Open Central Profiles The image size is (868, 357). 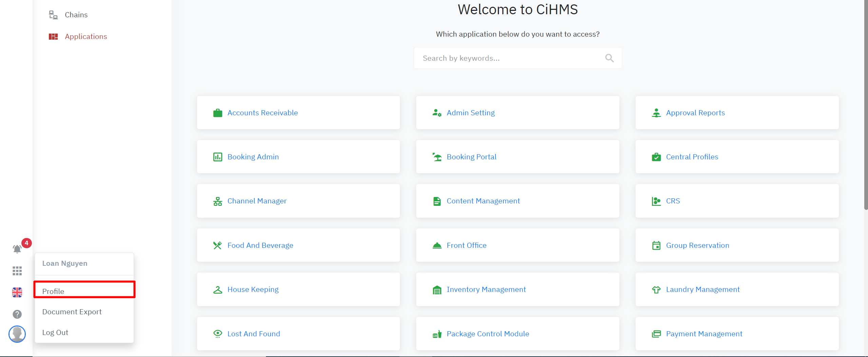pos(737,157)
